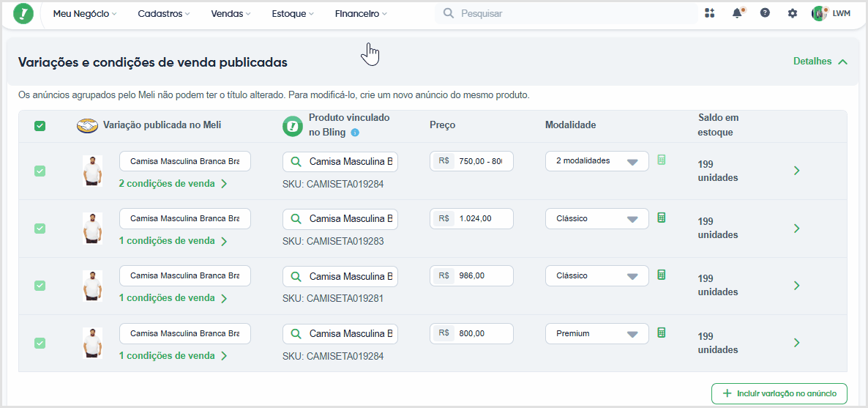Open the Financeiro menu

[361, 14]
